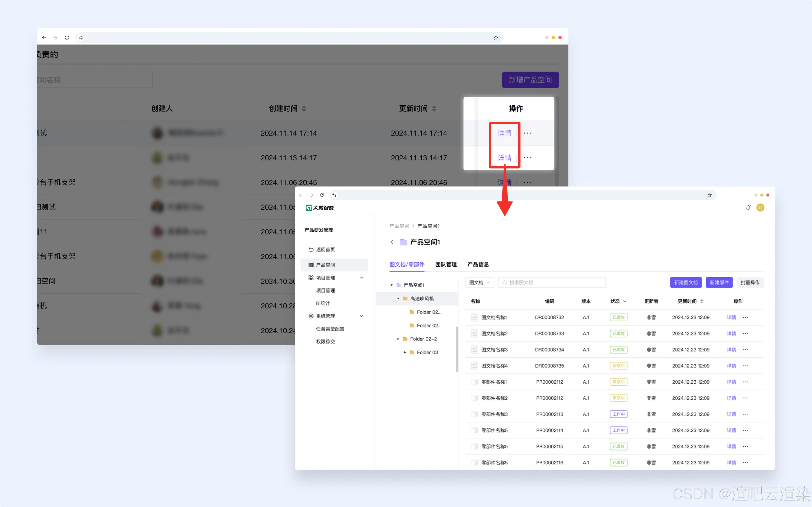The height and width of the screenshot is (507, 812).
Task: Collapse the 项目管理 sidebar section
Action: tap(361, 278)
